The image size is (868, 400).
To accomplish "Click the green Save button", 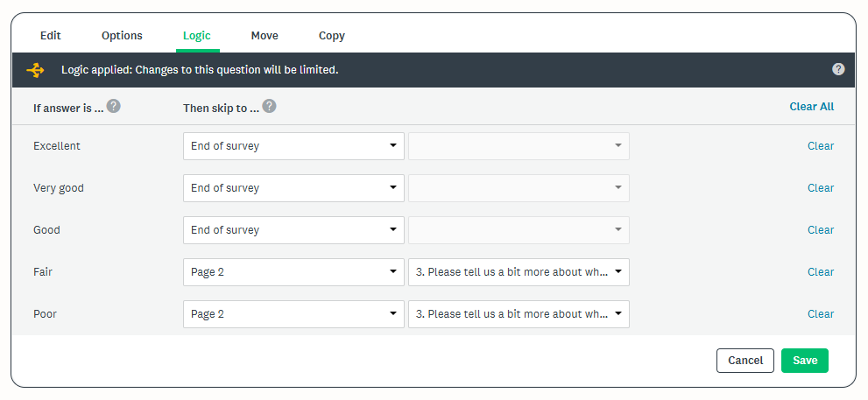I will [805, 361].
